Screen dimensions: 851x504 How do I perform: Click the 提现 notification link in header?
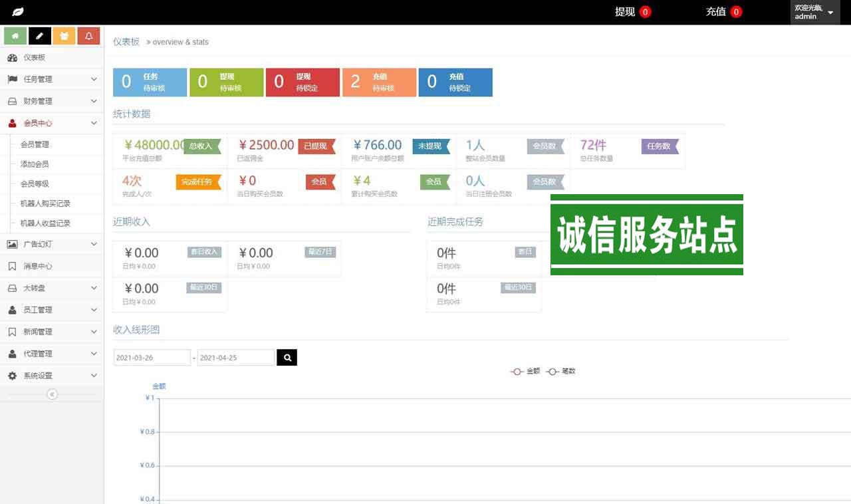[x=632, y=12]
